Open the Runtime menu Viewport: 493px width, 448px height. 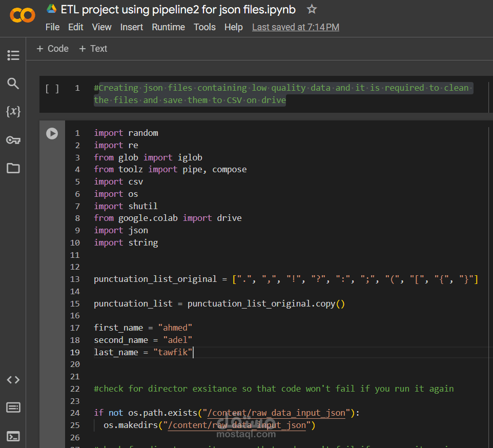click(x=168, y=27)
